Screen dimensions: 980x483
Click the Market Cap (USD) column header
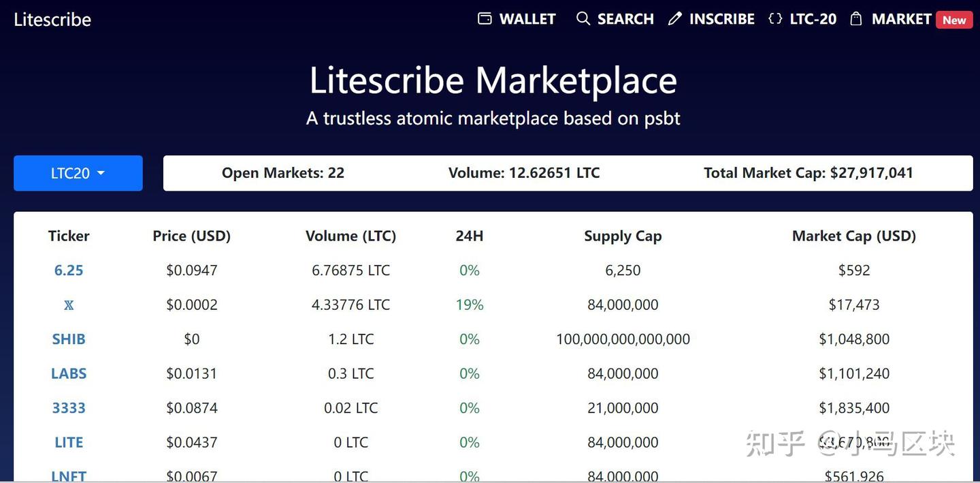(x=854, y=236)
